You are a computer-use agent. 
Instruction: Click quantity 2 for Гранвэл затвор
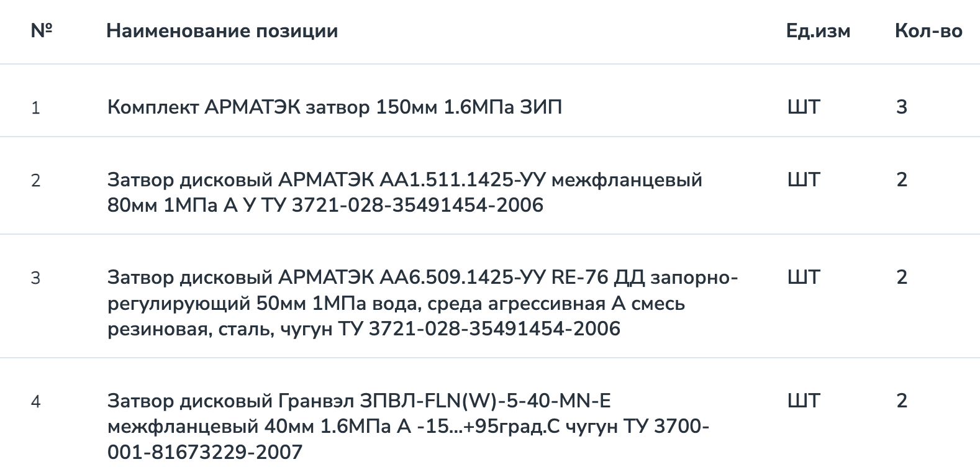click(902, 401)
